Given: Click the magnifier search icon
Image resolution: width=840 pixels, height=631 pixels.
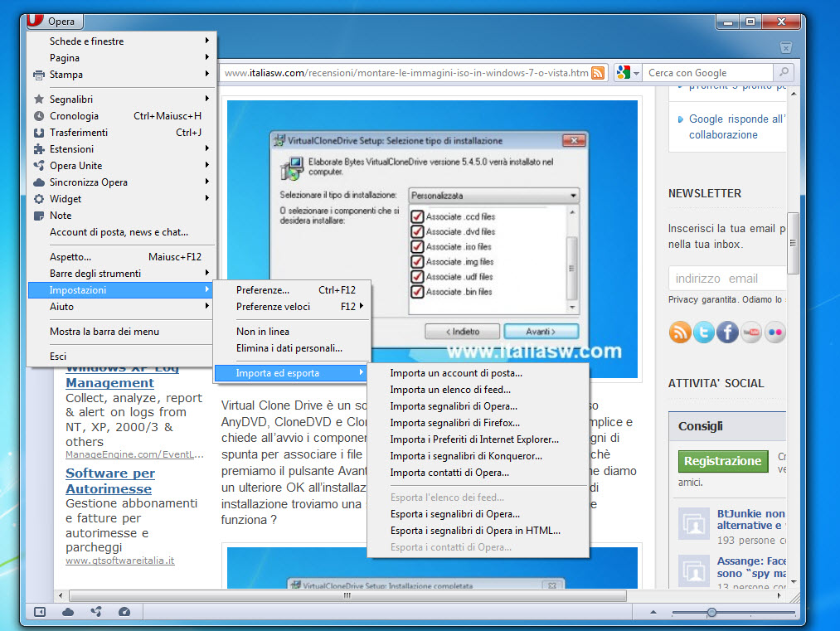Looking at the screenshot, I should pos(784,72).
